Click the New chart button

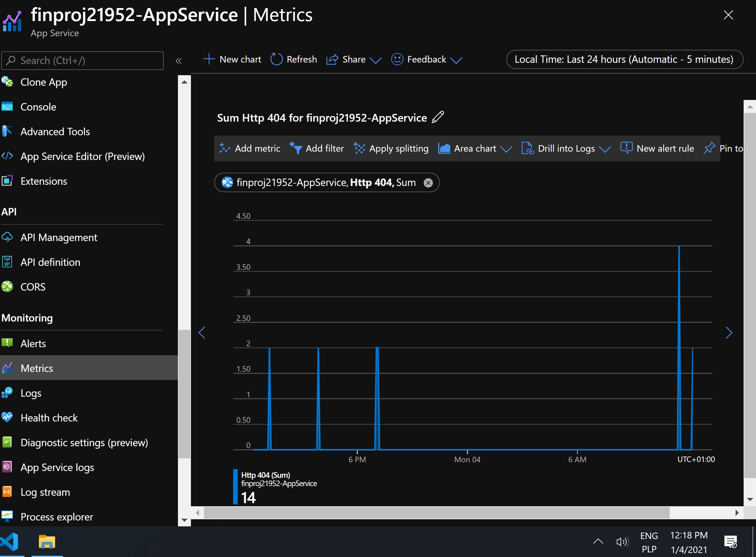[232, 59]
